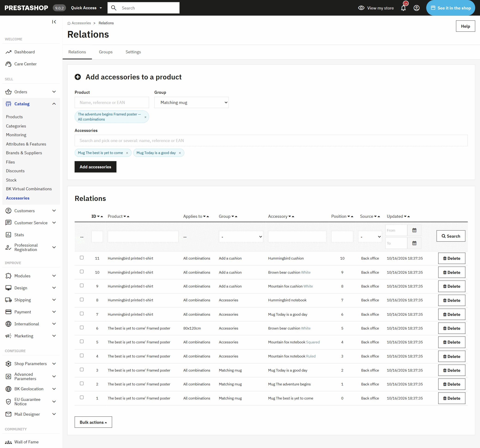Screen dimensions: 480x448
Task: Open the Group dropdown showing Matching mug
Action: pos(191,103)
